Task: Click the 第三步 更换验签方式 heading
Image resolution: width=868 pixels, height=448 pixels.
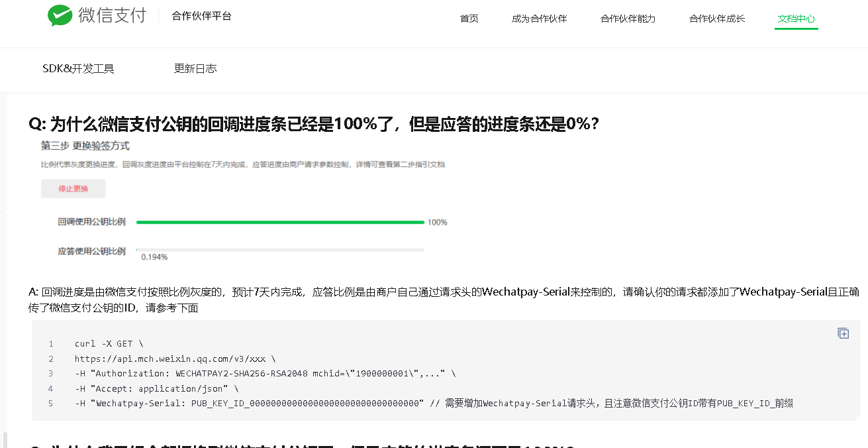Action: [85, 146]
